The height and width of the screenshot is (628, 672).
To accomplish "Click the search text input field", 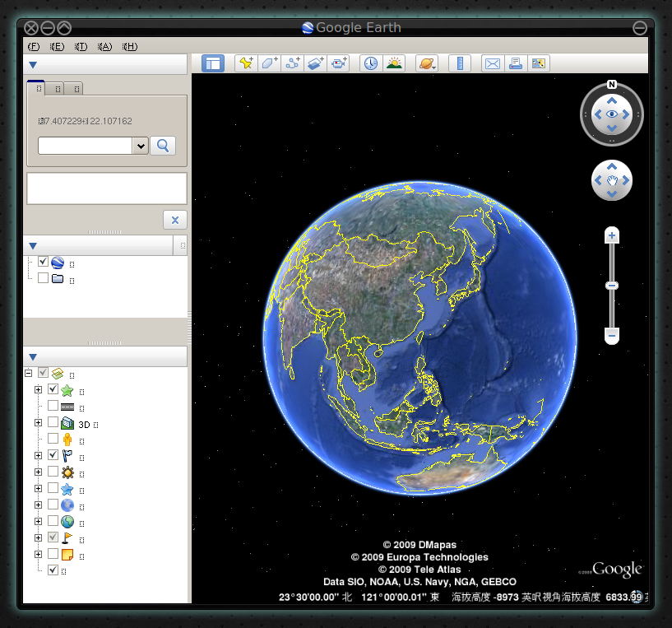I will point(85,146).
